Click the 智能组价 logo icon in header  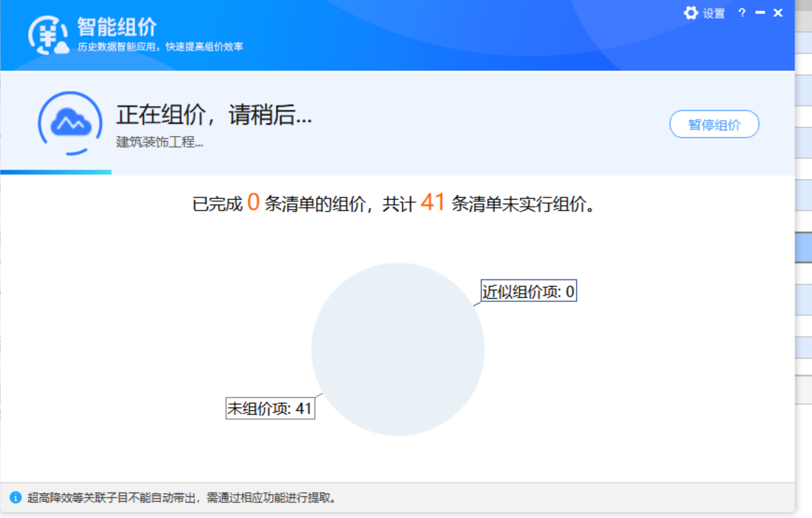pos(48,36)
